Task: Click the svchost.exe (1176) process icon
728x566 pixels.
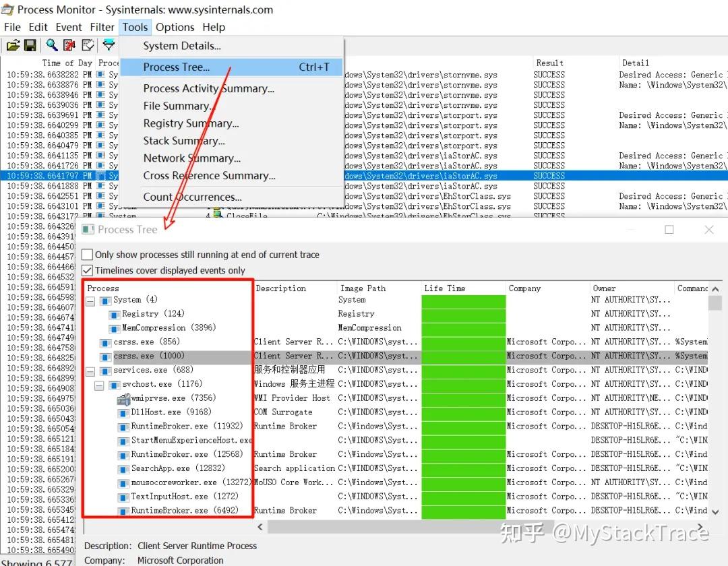Action: [115, 385]
